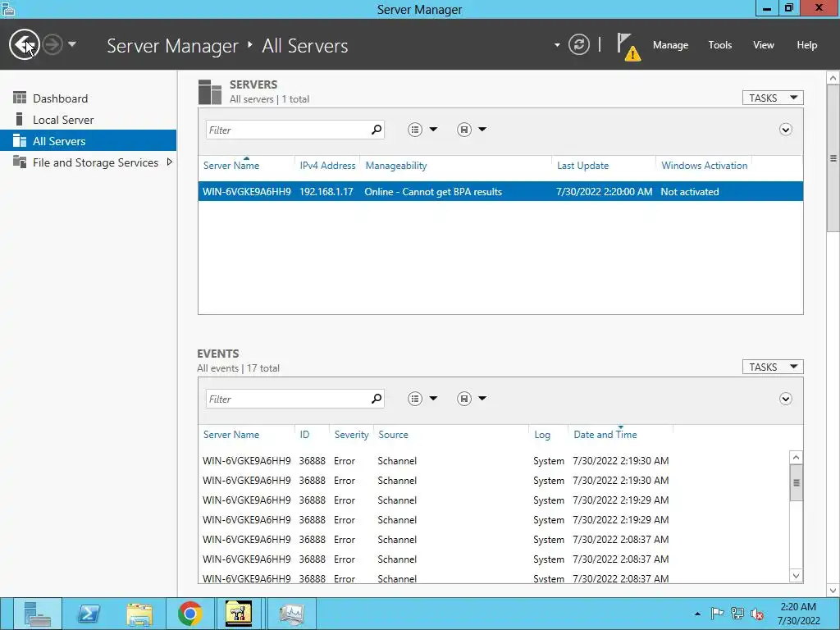The height and width of the screenshot is (630, 840).
Task: Click the Events filter search magnifier
Action: pyautogui.click(x=377, y=398)
